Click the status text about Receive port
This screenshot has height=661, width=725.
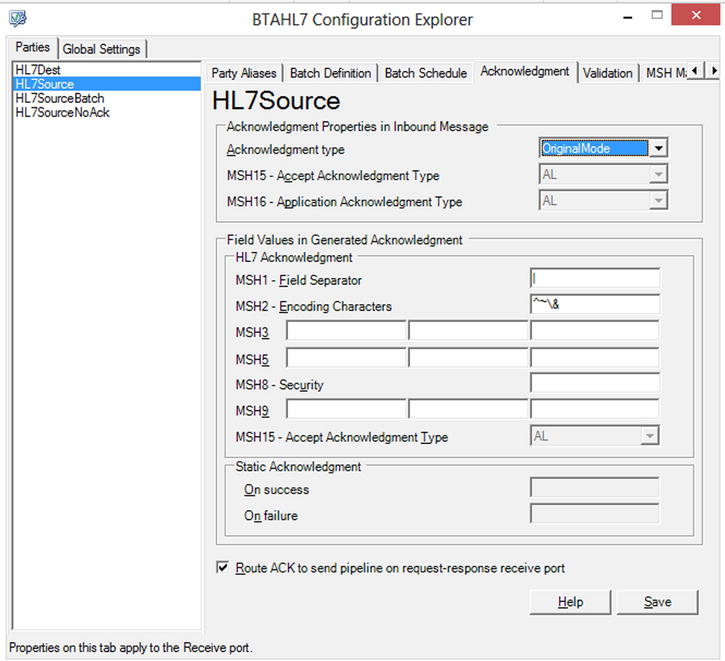tap(131, 647)
